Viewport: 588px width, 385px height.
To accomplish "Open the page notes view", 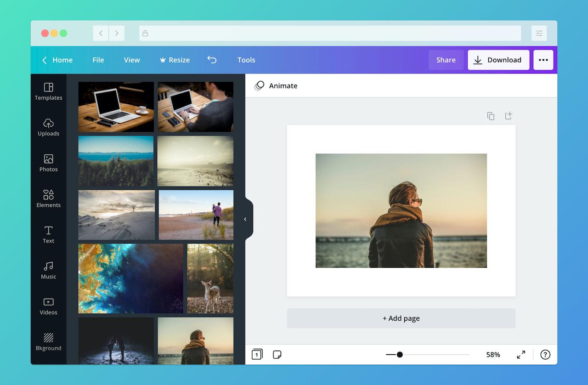I will coord(277,354).
